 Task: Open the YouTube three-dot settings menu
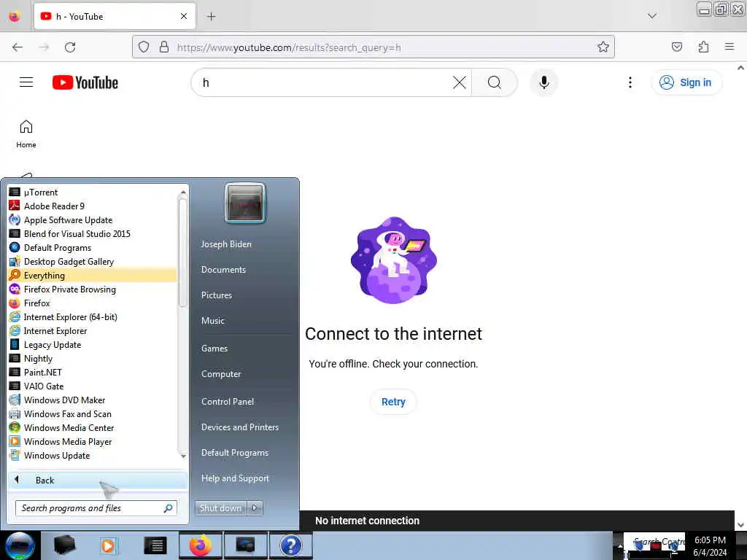pos(630,82)
